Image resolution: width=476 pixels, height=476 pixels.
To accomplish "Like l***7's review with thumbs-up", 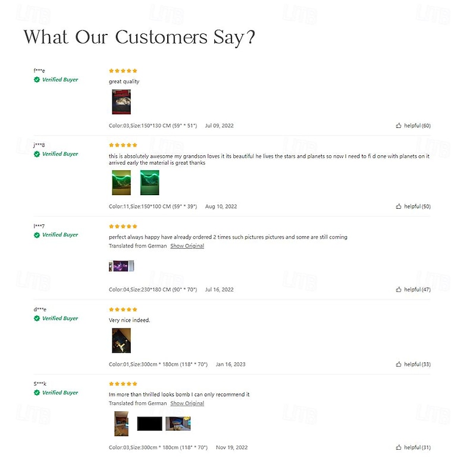I will 399,289.
